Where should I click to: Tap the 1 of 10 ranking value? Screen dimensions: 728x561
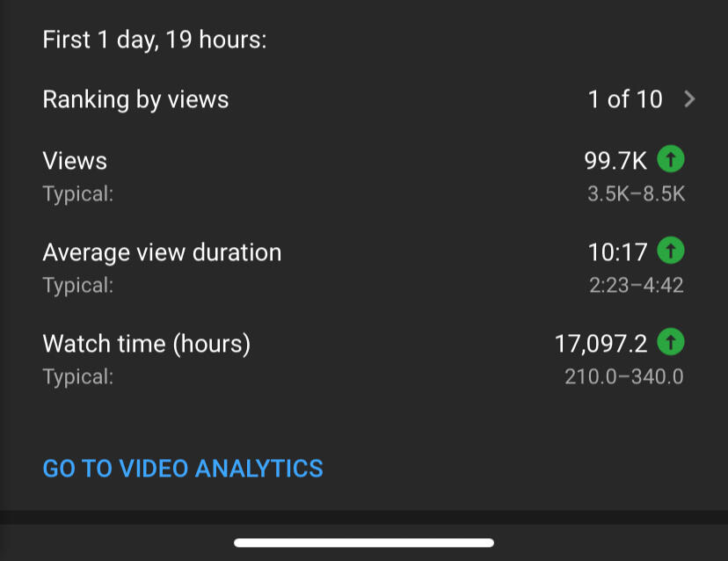625,99
